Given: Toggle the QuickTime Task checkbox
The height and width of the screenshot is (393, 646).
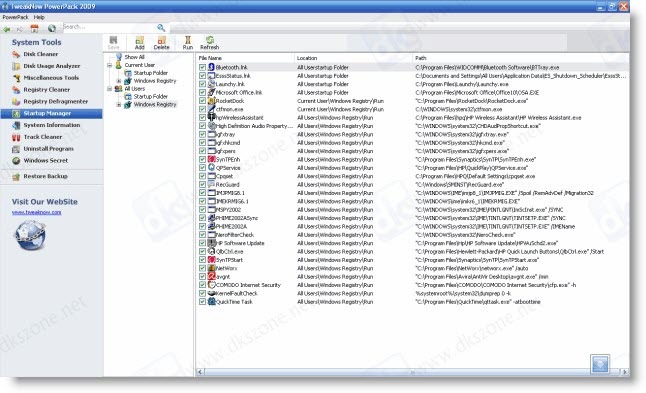Looking at the screenshot, I should tap(202, 302).
